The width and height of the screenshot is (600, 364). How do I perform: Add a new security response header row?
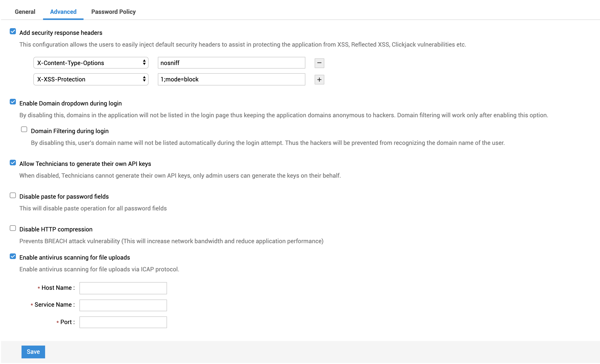click(319, 80)
